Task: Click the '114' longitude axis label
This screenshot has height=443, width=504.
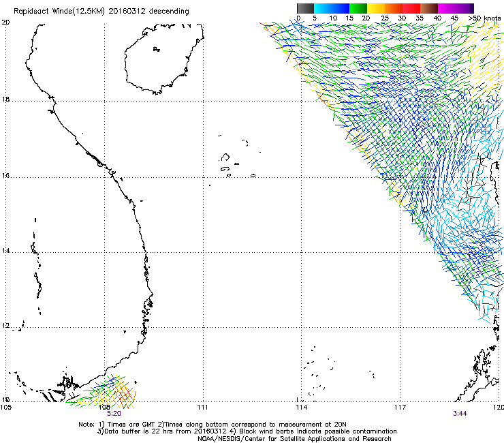Action: coord(302,408)
